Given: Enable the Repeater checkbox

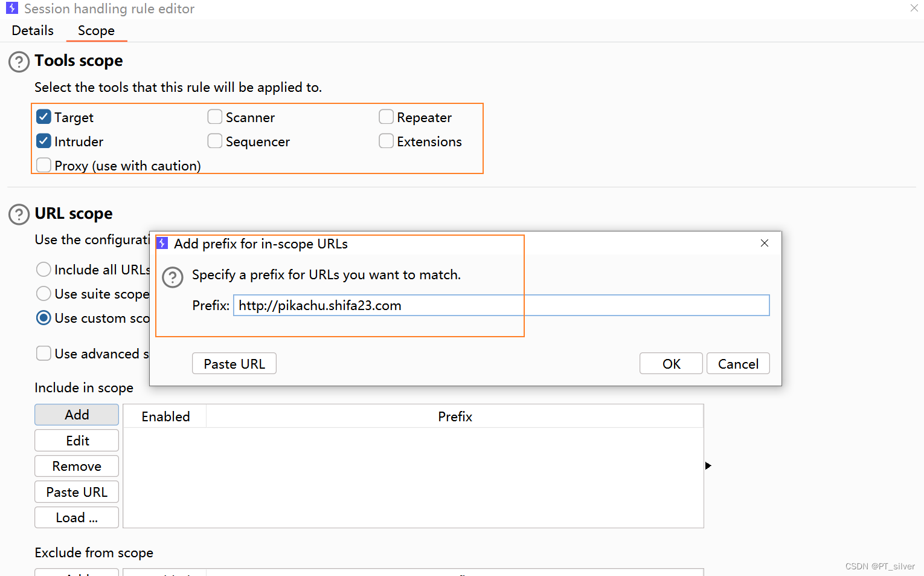Looking at the screenshot, I should [x=387, y=117].
